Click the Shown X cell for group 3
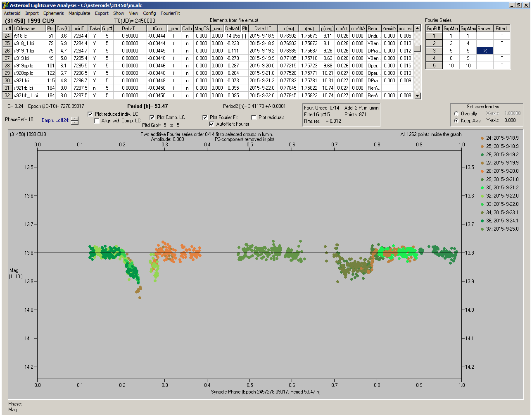532x415 pixels. pyautogui.click(x=484, y=51)
